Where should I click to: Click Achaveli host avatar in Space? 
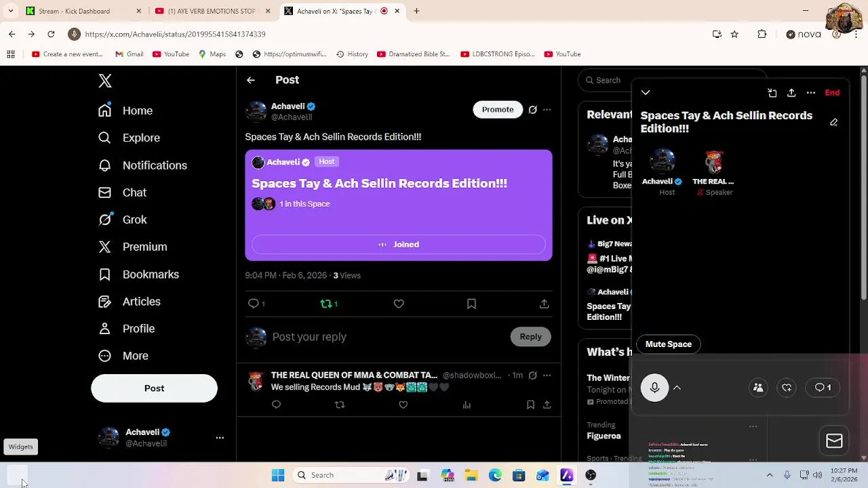(x=662, y=162)
